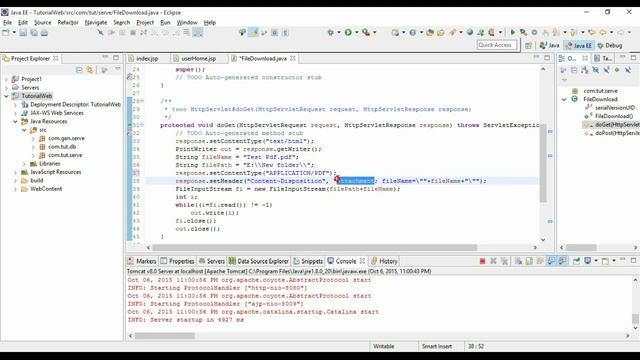This screenshot has width=640, height=360.
Task: Click the Save icon in toolbar
Action: click(23, 33)
